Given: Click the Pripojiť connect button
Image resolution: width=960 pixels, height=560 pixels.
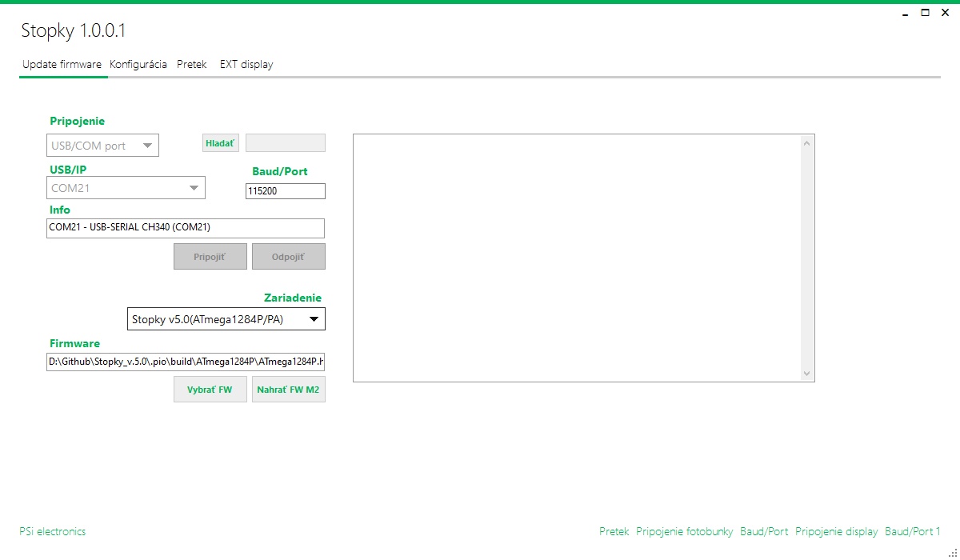Looking at the screenshot, I should [x=210, y=257].
